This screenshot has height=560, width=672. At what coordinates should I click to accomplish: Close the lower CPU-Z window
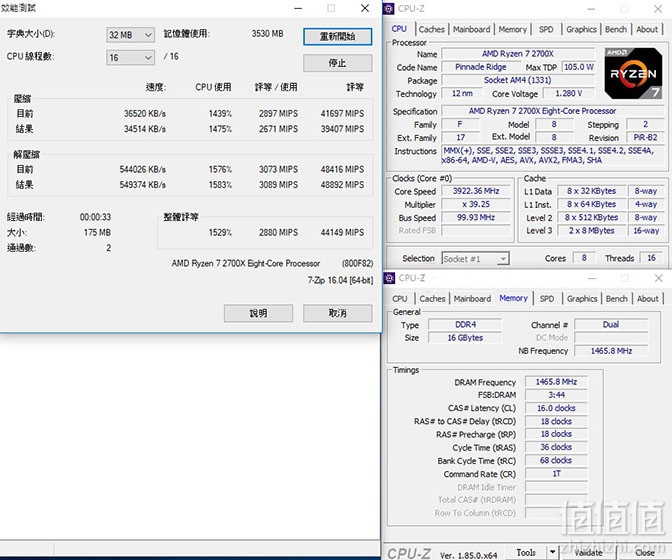(658, 278)
